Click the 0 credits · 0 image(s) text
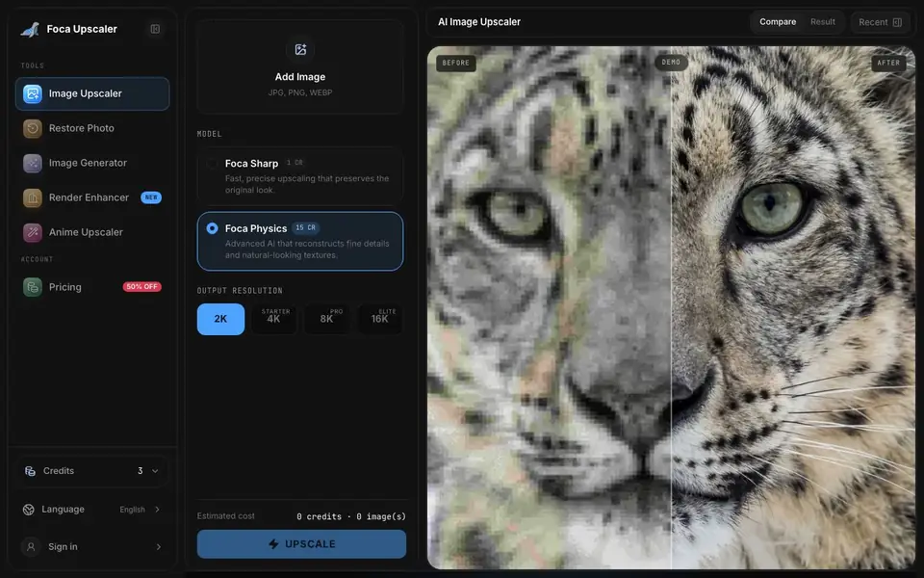Screen dimensions: 924x578 351,516
